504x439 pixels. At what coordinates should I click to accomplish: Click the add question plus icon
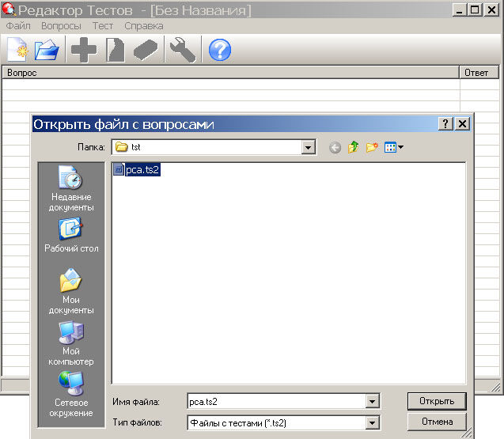[84, 50]
